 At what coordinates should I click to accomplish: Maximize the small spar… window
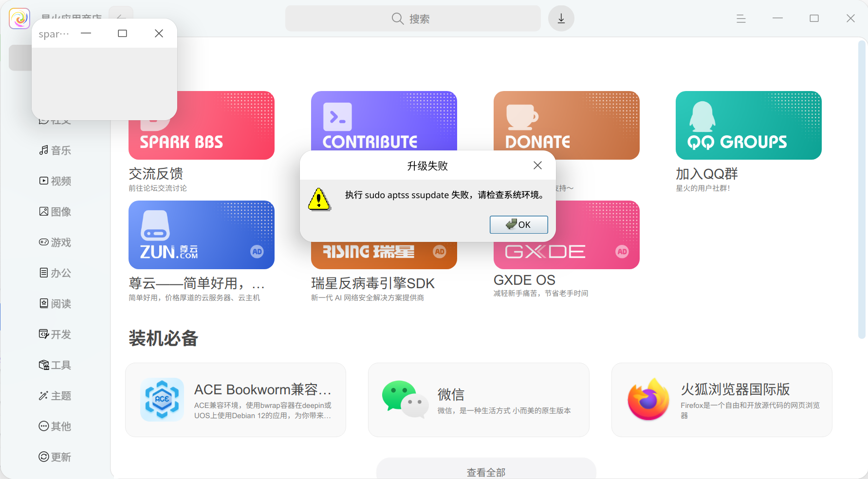[123, 33]
